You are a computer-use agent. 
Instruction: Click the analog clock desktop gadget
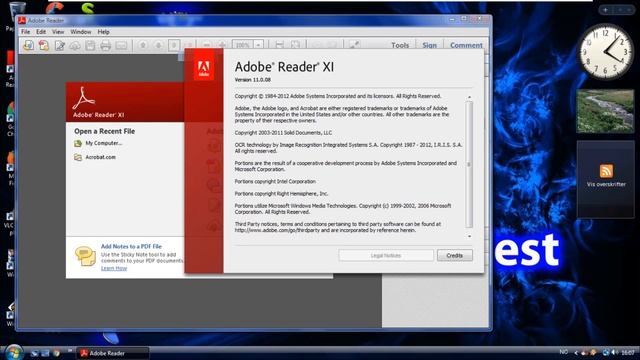click(607, 51)
